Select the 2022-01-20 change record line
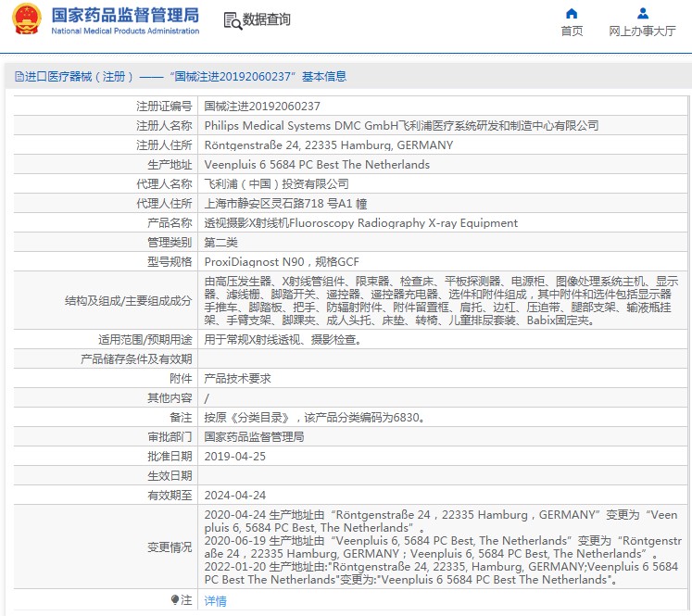 pos(441,572)
